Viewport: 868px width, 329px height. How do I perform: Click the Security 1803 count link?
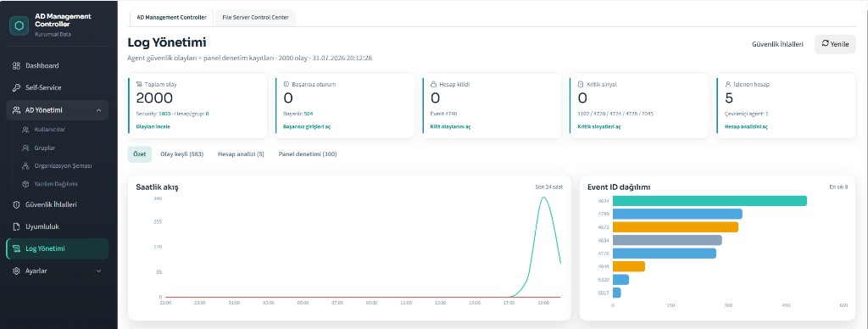point(165,114)
